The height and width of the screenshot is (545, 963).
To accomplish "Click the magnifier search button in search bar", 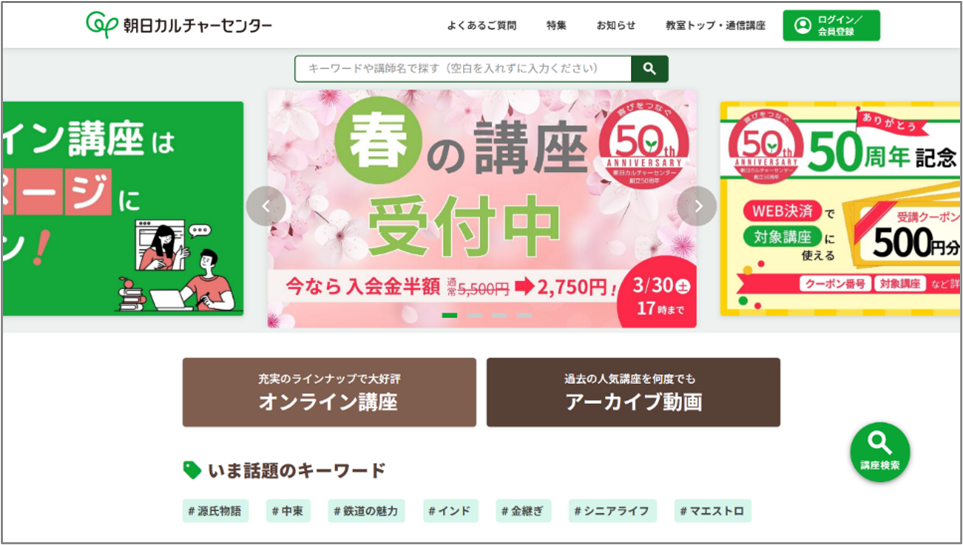I will (x=650, y=69).
